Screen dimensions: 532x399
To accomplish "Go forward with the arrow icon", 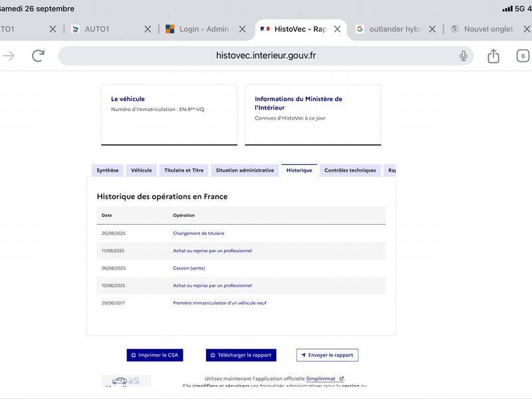I will click(9, 56).
